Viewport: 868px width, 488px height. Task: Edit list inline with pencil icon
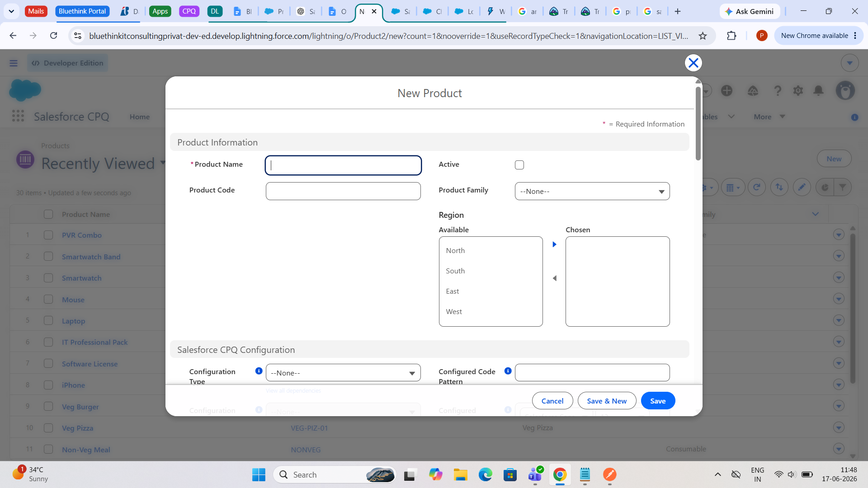tap(802, 187)
